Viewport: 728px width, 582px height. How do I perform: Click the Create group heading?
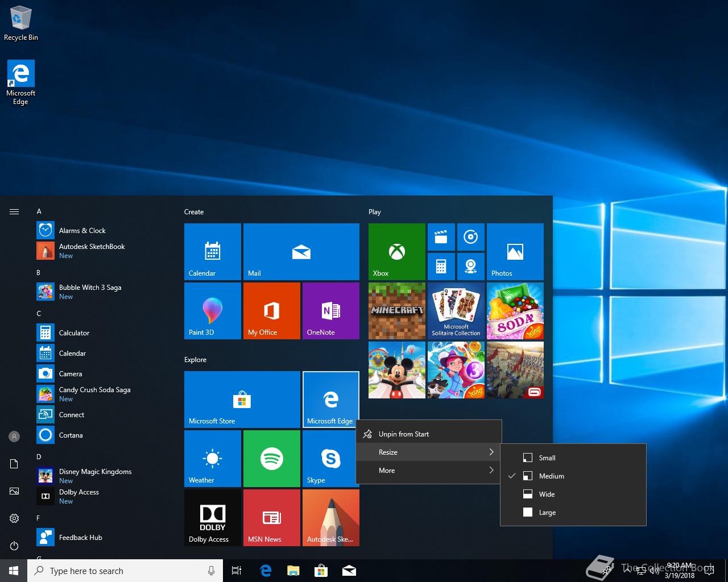(194, 212)
